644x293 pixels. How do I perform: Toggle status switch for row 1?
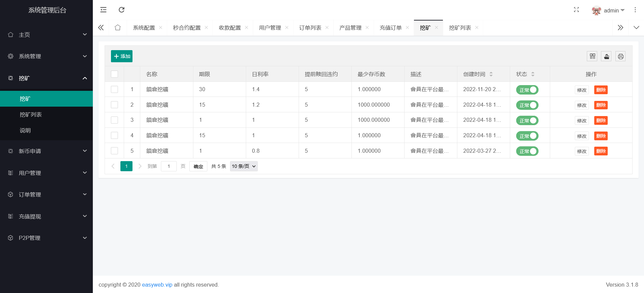pyautogui.click(x=527, y=90)
